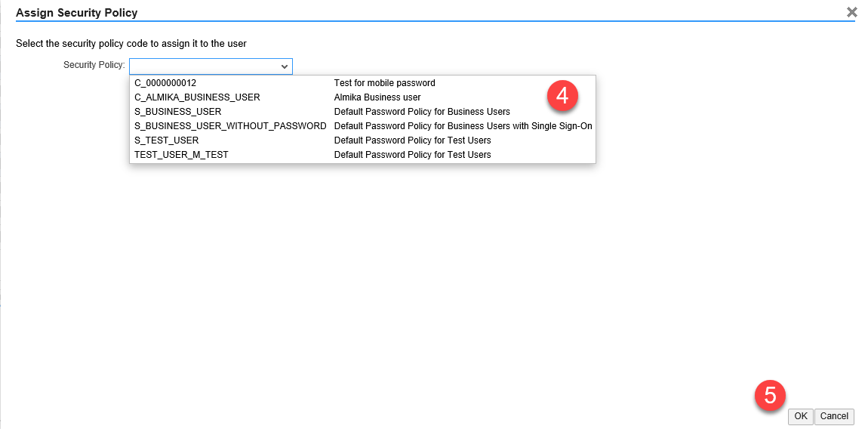
Task: Open the Security Policy dropdown arrow
Action: (284, 66)
